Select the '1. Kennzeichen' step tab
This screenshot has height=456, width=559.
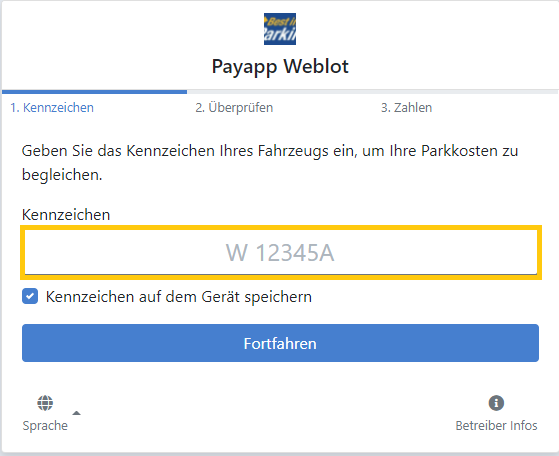pos(52,107)
